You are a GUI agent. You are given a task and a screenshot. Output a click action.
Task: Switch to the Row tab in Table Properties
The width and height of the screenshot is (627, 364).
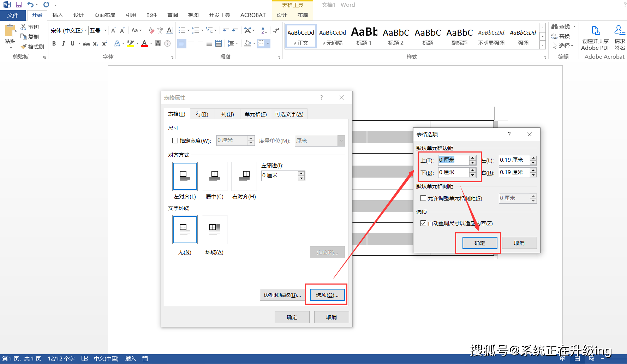(x=202, y=114)
